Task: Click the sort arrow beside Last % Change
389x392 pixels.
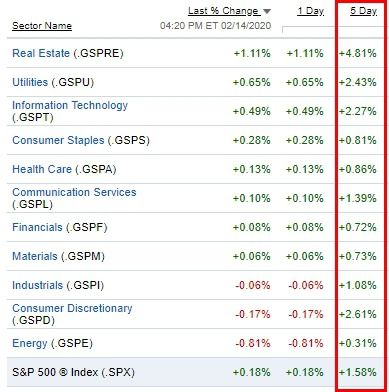Action: (267, 11)
